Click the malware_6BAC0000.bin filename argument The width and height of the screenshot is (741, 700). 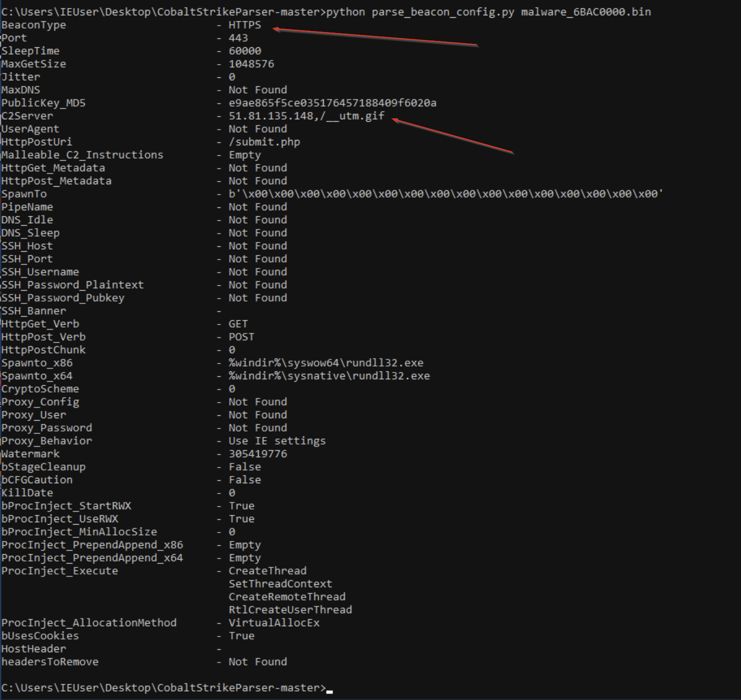tap(586, 12)
